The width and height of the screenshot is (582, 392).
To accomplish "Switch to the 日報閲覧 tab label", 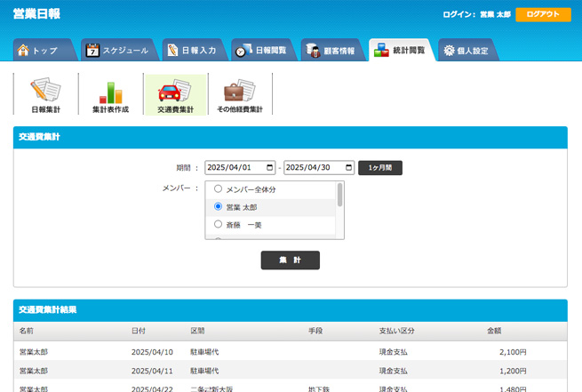I will point(271,51).
